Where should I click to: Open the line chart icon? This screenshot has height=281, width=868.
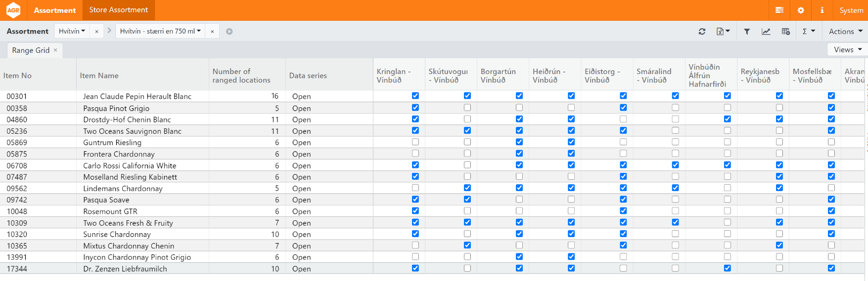coord(766,32)
